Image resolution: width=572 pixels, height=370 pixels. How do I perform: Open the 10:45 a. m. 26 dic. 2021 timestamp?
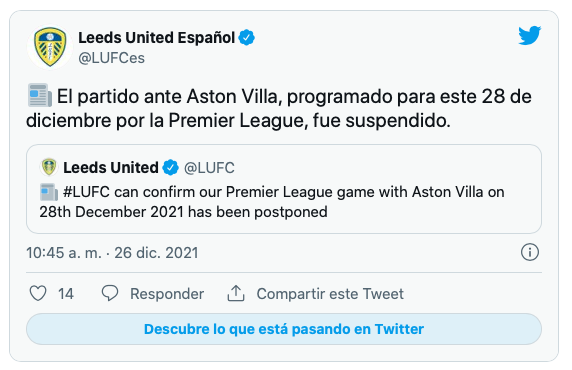tap(112, 253)
